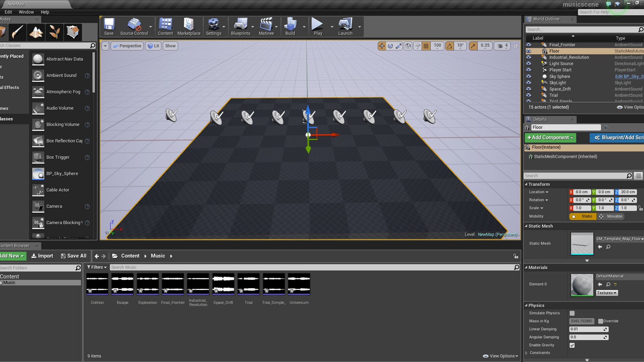
Task: Set Mobility to Static
Action: point(583,217)
